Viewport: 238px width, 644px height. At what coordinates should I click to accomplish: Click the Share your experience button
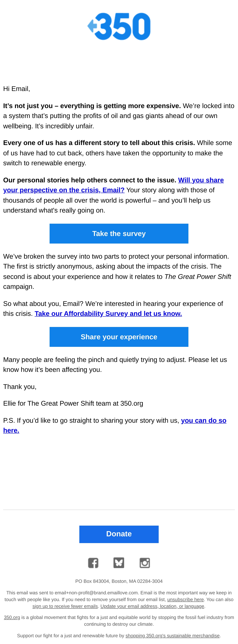[119, 337]
